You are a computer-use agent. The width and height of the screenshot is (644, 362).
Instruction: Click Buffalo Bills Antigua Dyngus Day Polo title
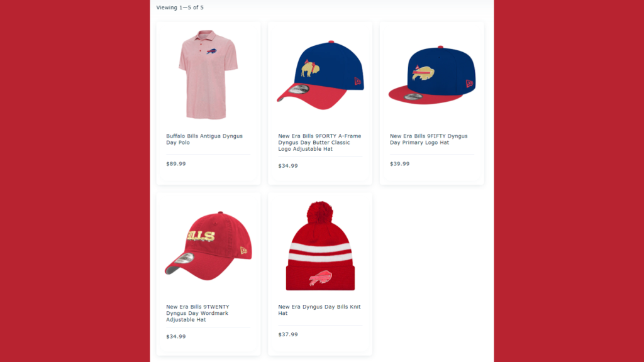pyautogui.click(x=204, y=139)
